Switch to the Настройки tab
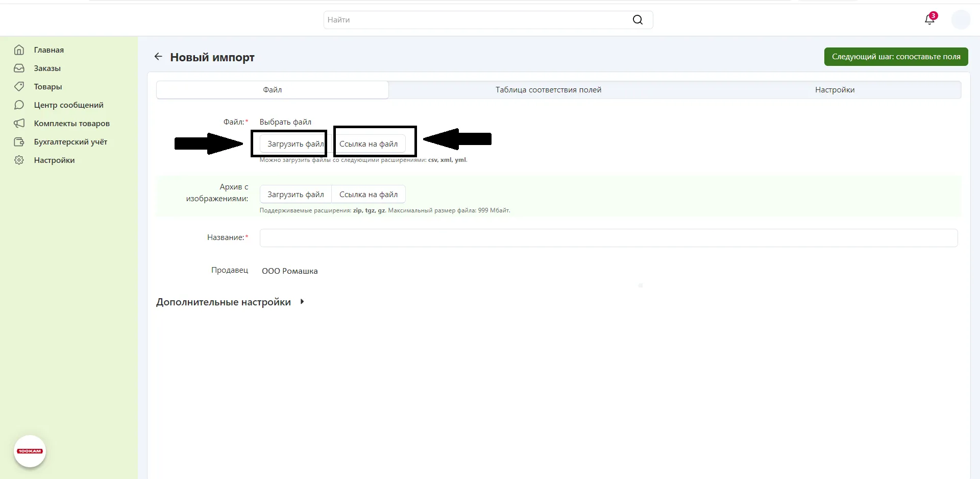Image resolution: width=980 pixels, height=479 pixels. [x=835, y=90]
